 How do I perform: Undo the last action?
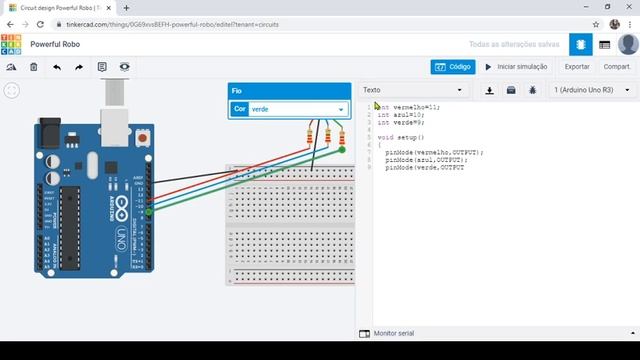pos(57,67)
